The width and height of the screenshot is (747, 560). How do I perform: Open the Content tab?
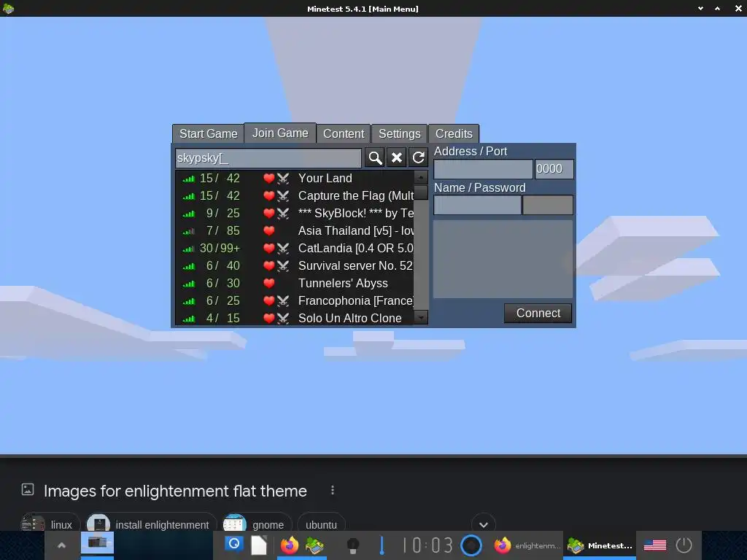coord(344,134)
